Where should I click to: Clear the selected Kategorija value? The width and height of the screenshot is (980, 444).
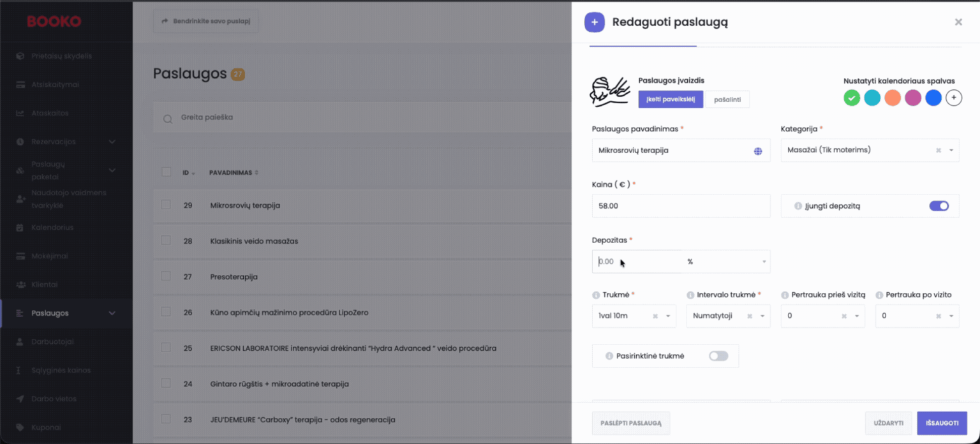pos(938,151)
